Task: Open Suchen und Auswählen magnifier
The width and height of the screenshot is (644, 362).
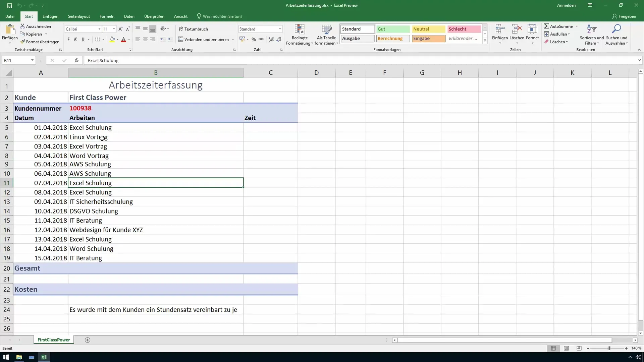Action: [616, 35]
